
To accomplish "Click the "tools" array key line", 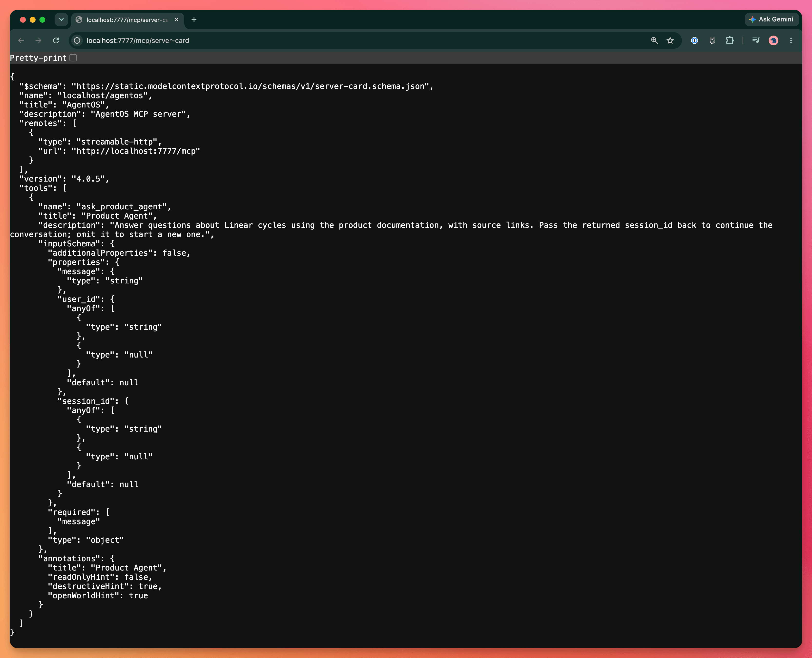I will coord(43,188).
